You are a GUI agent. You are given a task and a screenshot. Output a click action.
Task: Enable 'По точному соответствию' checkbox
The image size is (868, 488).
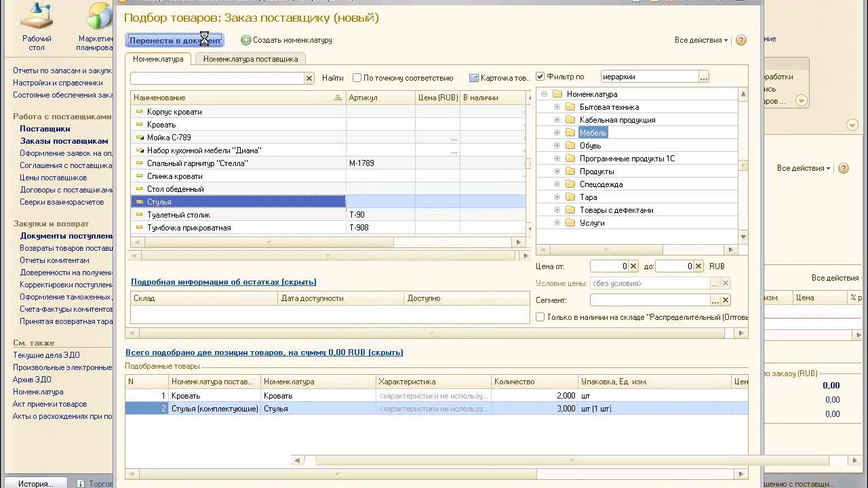(357, 78)
